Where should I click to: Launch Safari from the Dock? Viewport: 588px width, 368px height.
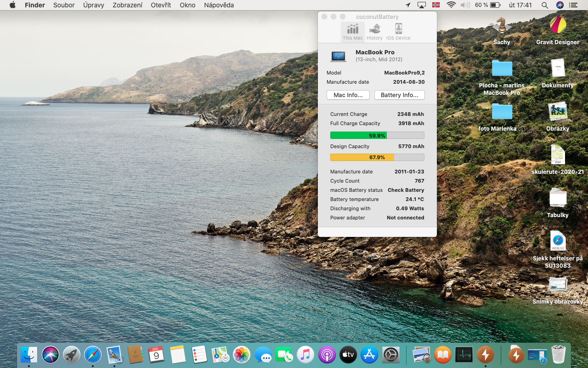pos(92,355)
